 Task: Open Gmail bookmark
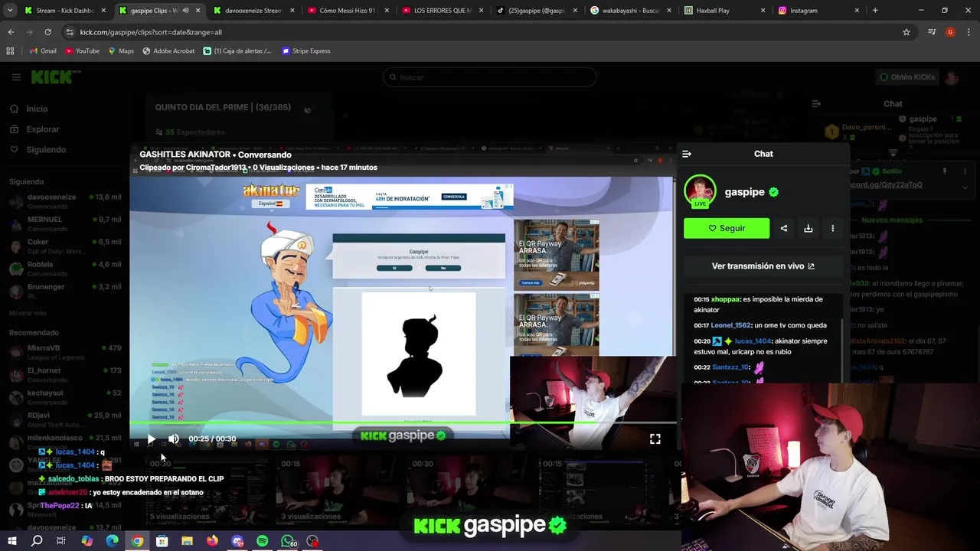coord(42,51)
